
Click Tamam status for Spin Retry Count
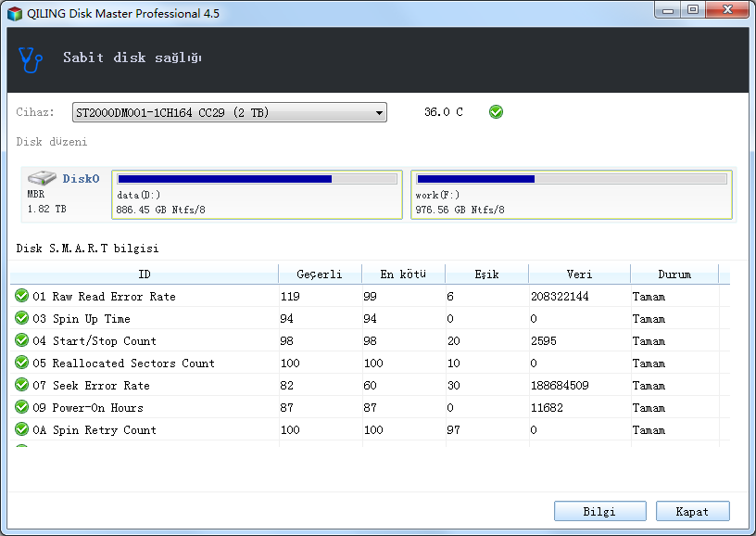coord(649,429)
